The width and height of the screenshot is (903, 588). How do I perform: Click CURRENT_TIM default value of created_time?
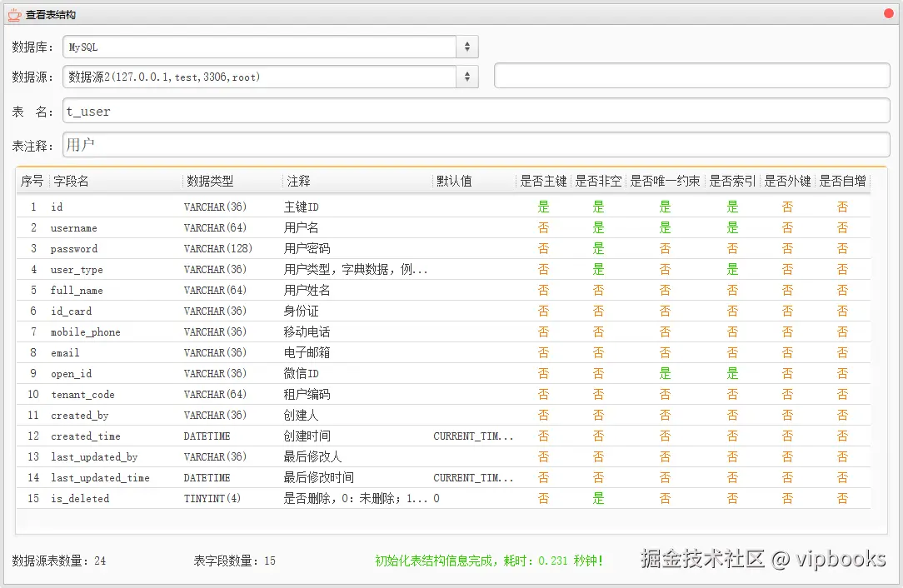[x=473, y=436]
